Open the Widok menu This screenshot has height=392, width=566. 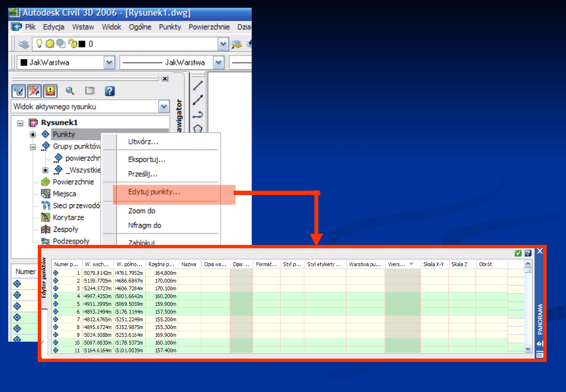point(112,27)
